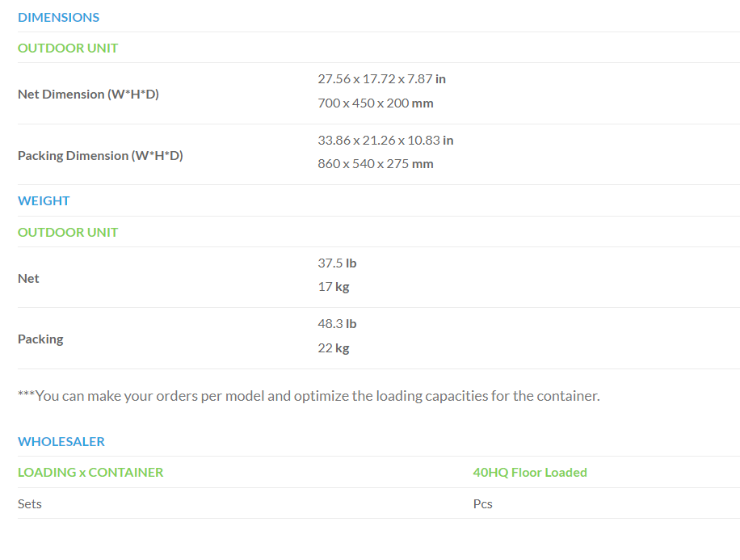This screenshot has height=560, width=740.
Task: Click the Packing weight row label
Action: 40,339
